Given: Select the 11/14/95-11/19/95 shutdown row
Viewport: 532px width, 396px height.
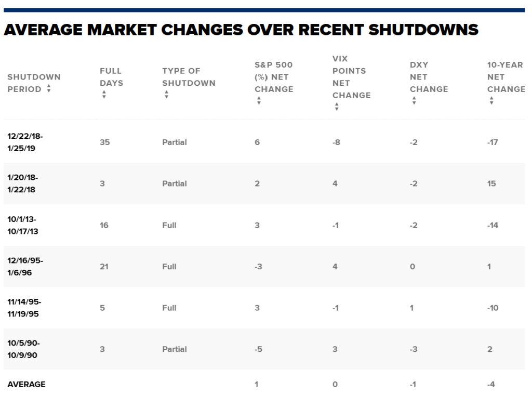Looking at the screenshot, I should point(24,308).
